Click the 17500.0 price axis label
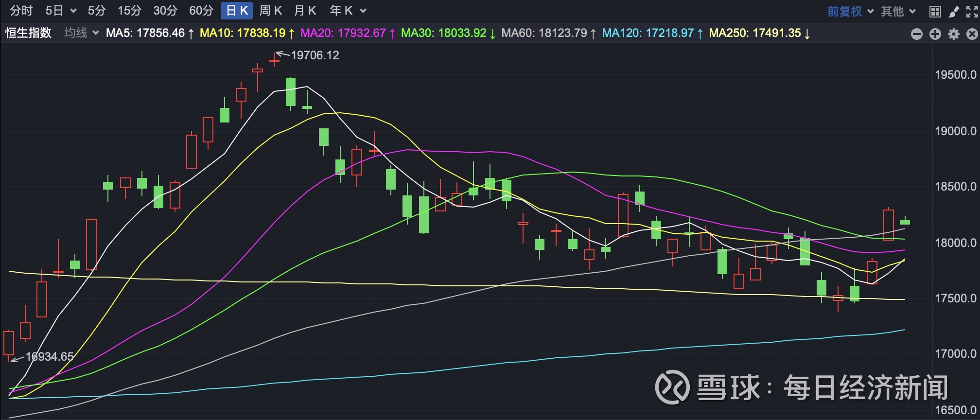 coord(956,298)
